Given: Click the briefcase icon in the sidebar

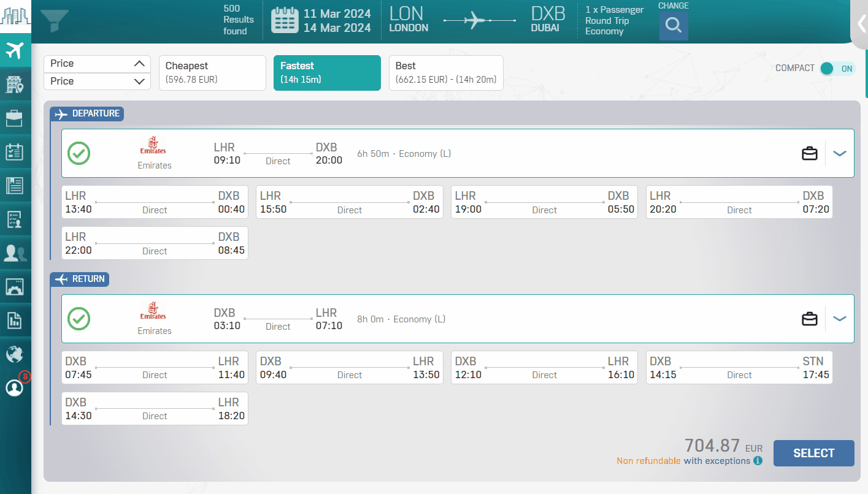Looking at the screenshot, I should pyautogui.click(x=15, y=118).
